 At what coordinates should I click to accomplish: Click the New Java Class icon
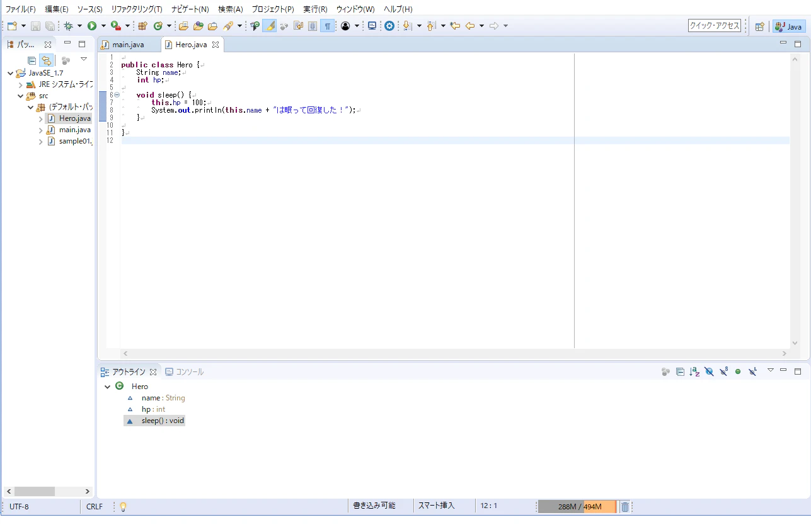(x=158, y=26)
